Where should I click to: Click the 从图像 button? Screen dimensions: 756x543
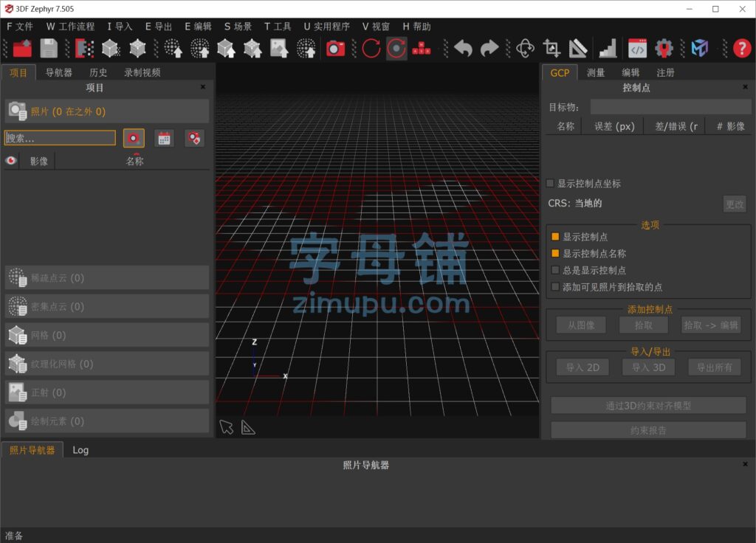(x=581, y=325)
